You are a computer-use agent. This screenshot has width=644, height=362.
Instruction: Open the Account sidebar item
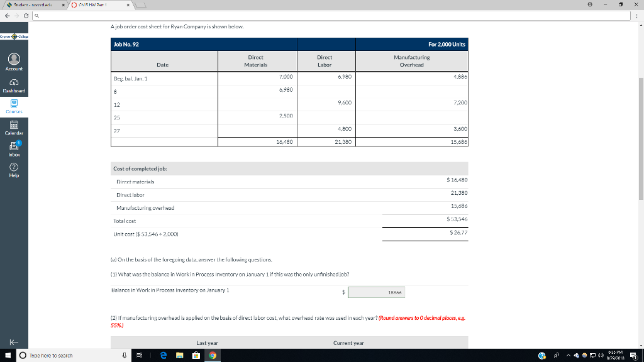point(14,62)
